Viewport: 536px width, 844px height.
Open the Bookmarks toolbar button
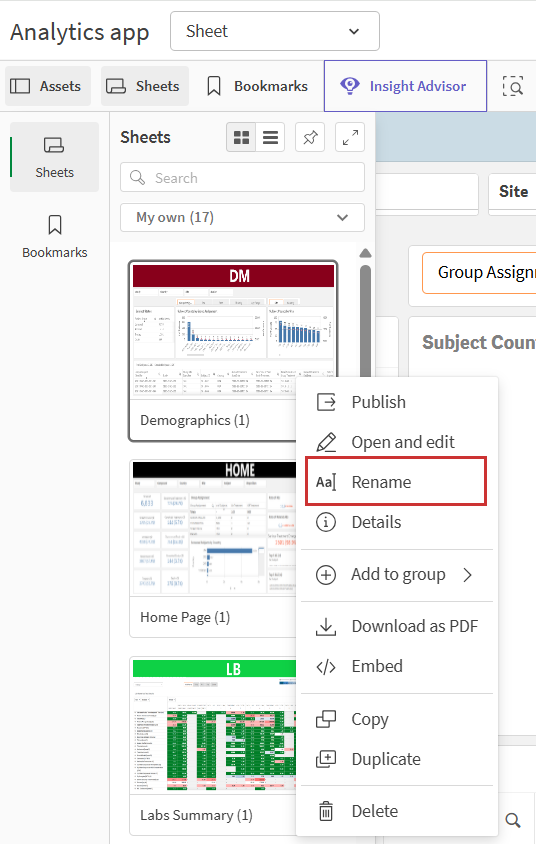pos(257,86)
